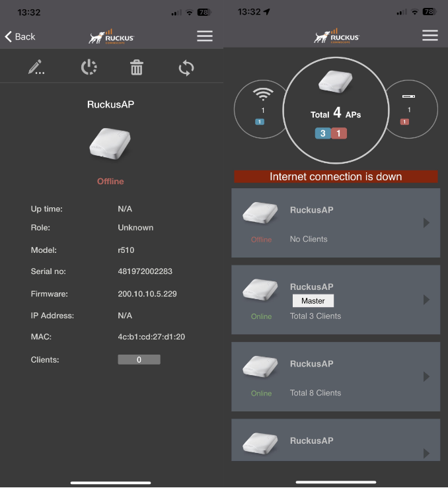Tap the refresh sync icon
This screenshot has width=448, height=488.
pos(186,67)
